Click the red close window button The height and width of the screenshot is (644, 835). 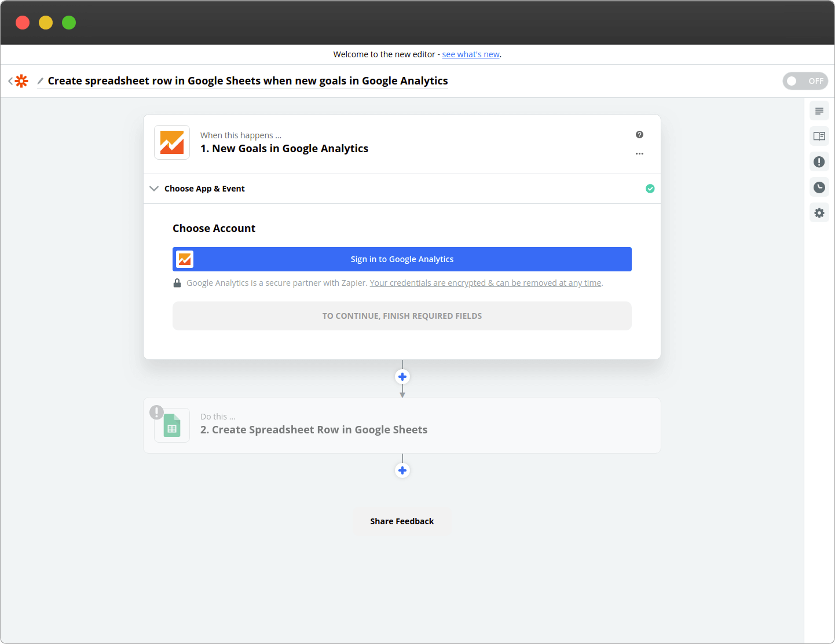23,23
